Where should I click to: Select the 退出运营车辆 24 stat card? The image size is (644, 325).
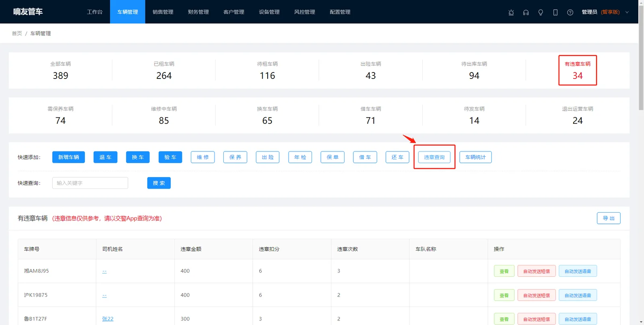578,116
